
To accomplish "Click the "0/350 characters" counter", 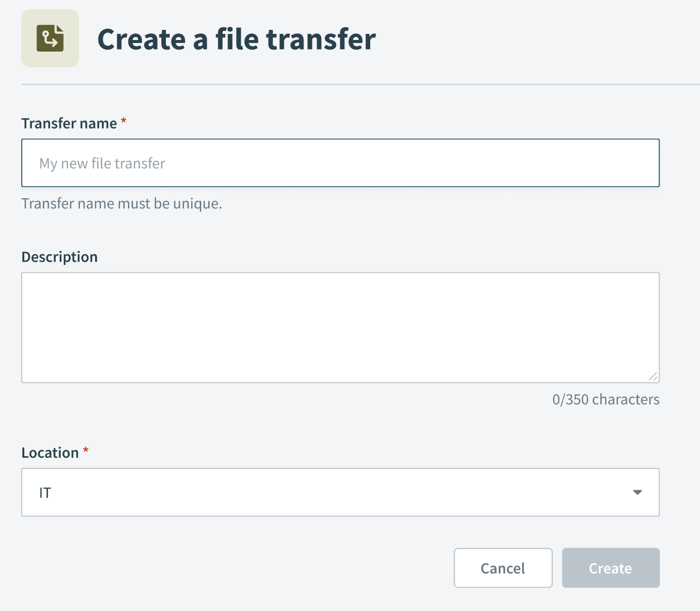I will click(606, 399).
